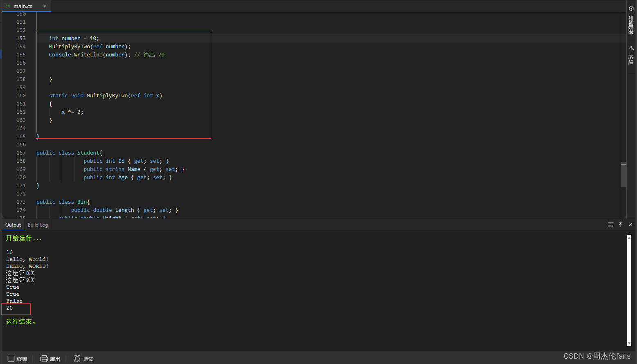Select the main.cs editor tab
Screen dimensions: 637x364
pos(23,6)
